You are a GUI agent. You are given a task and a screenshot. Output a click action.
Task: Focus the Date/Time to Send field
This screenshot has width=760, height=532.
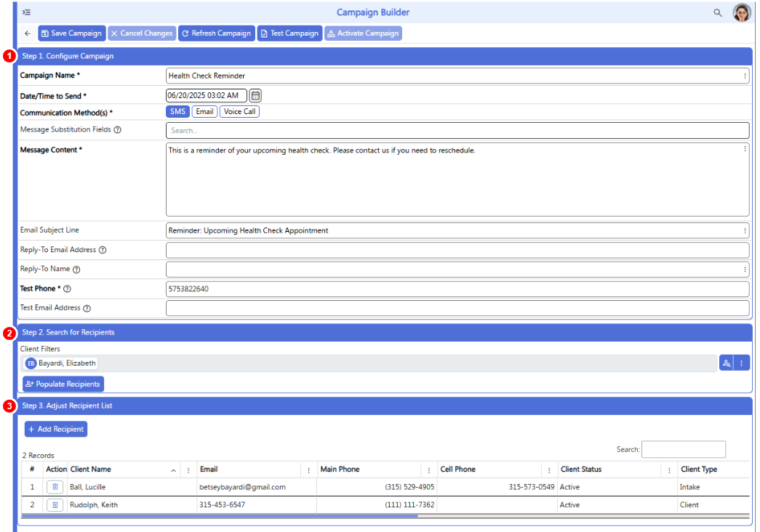(x=206, y=95)
